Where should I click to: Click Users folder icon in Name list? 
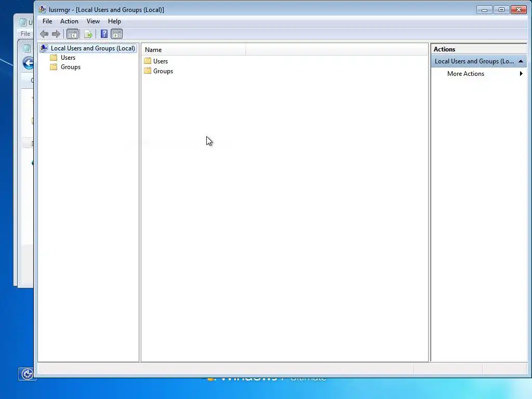pyautogui.click(x=148, y=61)
